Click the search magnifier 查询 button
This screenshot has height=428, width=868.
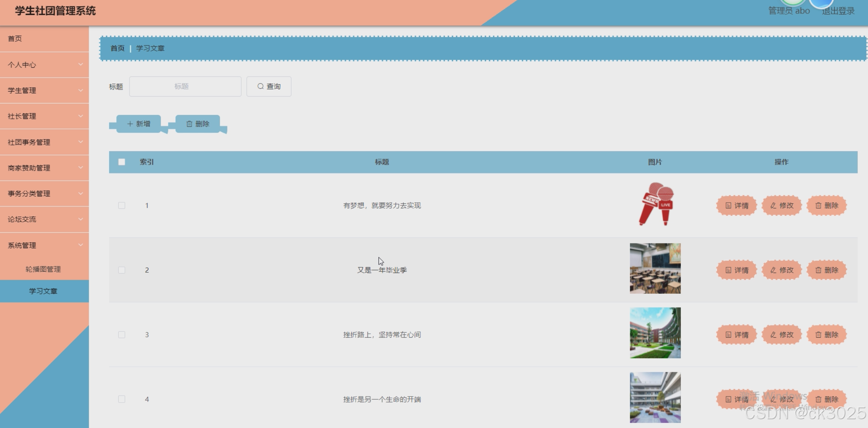click(269, 87)
